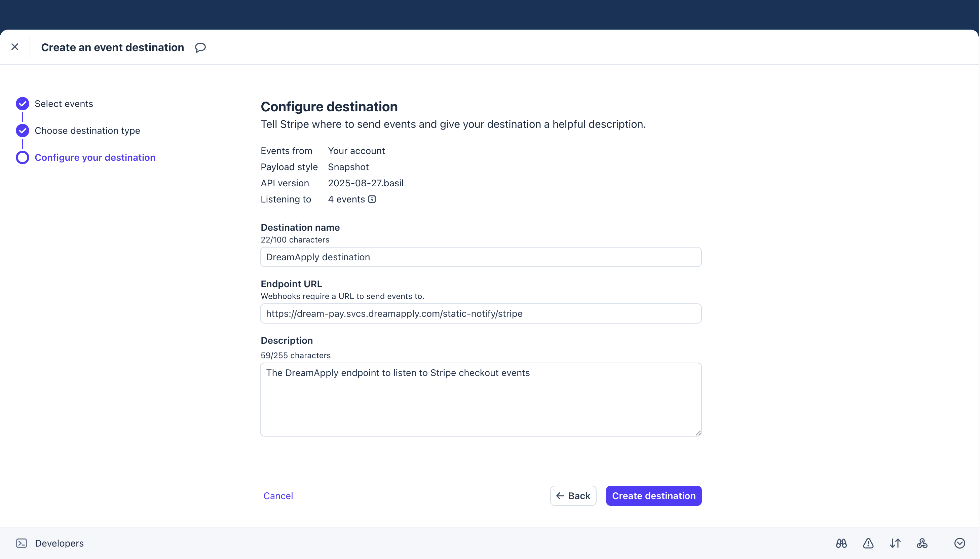The width and height of the screenshot is (980, 559).
Task: Open the webhooks icon in bottom bar
Action: (922, 543)
